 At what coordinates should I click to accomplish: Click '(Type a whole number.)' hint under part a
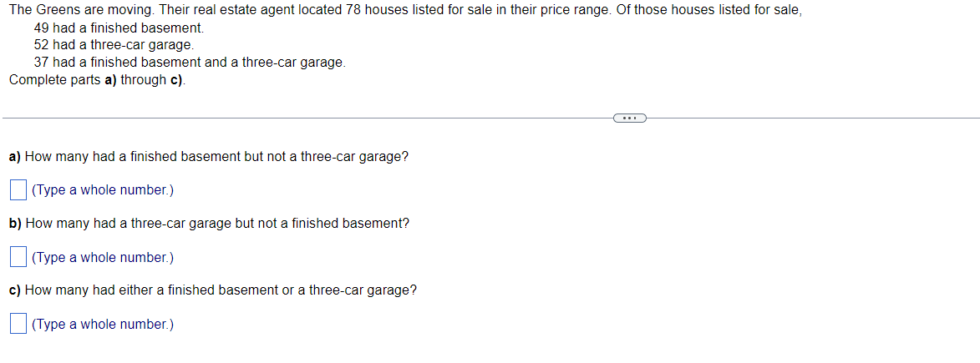click(103, 190)
